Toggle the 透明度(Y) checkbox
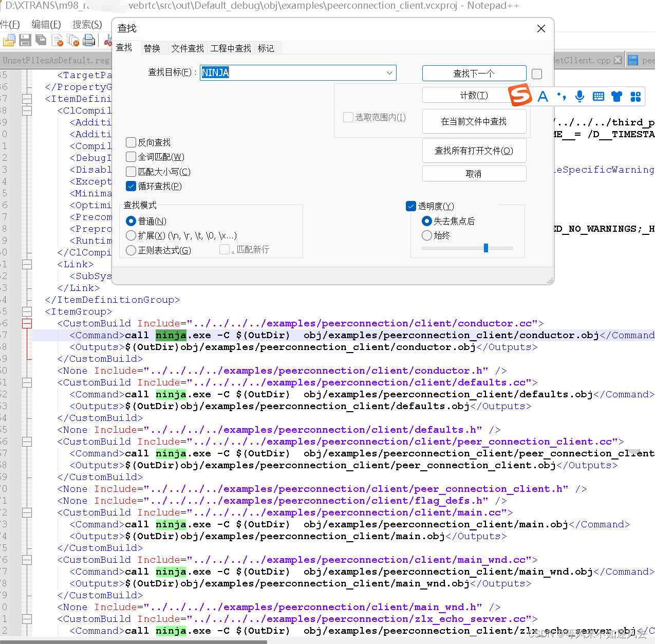The height and width of the screenshot is (644, 655). tap(411, 206)
